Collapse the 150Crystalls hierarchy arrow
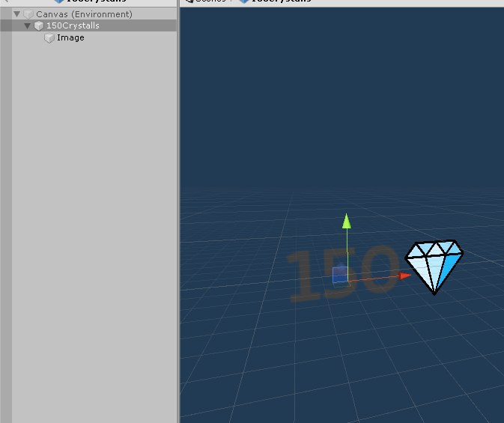The width and height of the screenshot is (504, 423). pos(27,25)
